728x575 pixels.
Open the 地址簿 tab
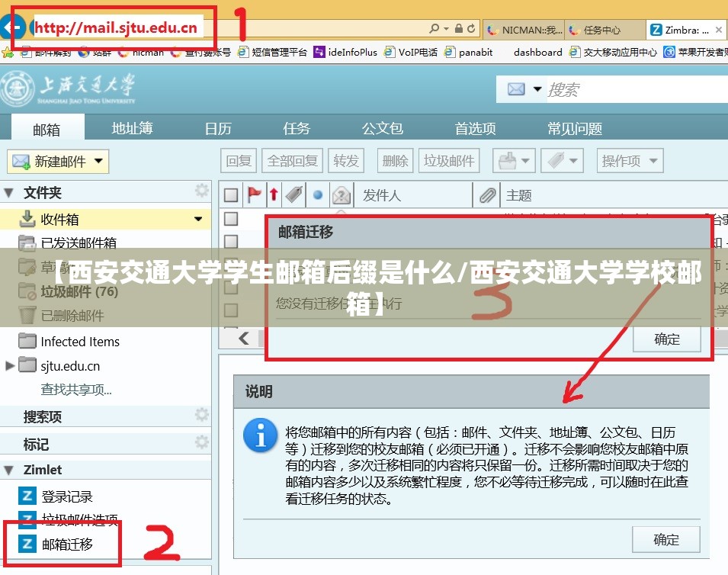tap(133, 128)
